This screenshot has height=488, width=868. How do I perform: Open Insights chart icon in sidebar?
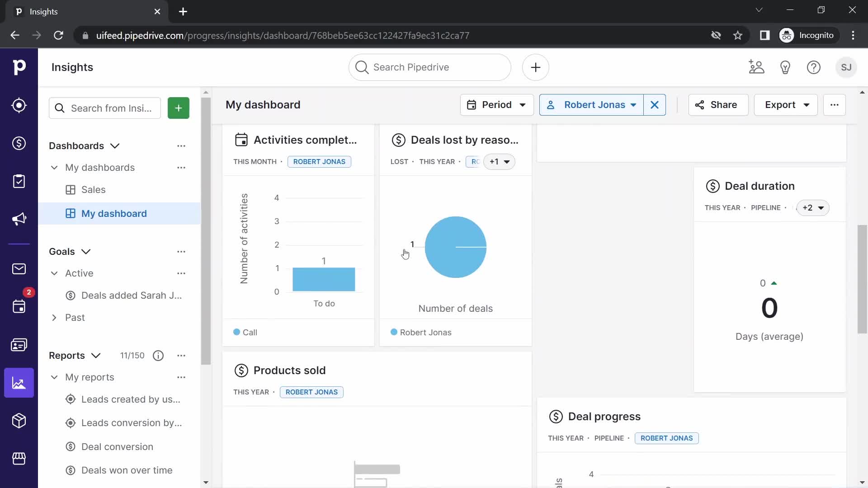(19, 383)
